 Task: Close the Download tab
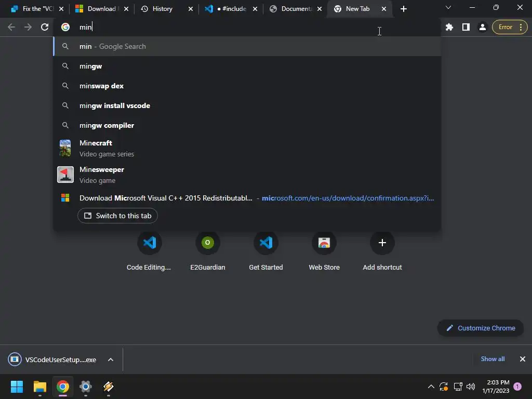126,9
